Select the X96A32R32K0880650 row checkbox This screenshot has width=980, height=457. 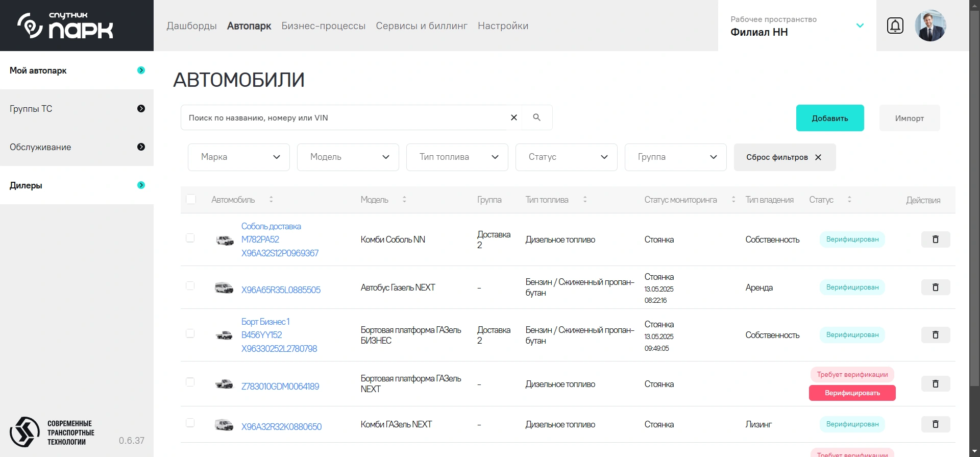(x=190, y=423)
